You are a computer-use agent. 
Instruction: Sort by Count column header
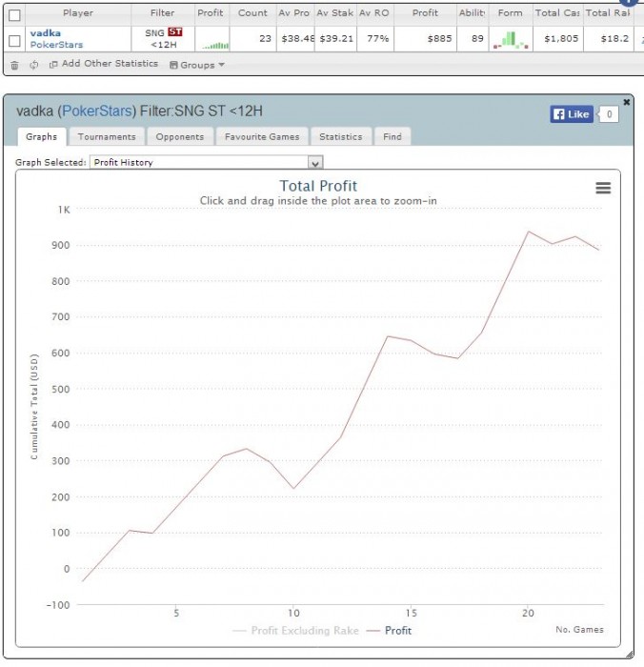(x=252, y=13)
